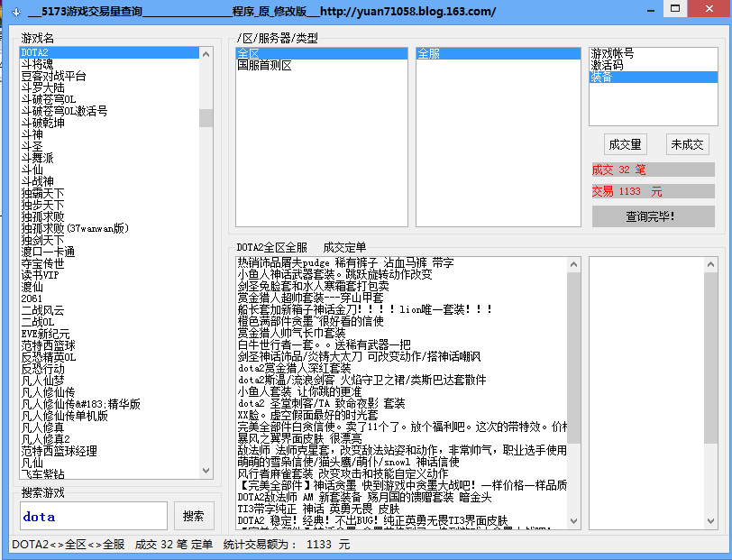Select 读书VIP in the game list
Screen dimensions: 732x560
click(109, 275)
